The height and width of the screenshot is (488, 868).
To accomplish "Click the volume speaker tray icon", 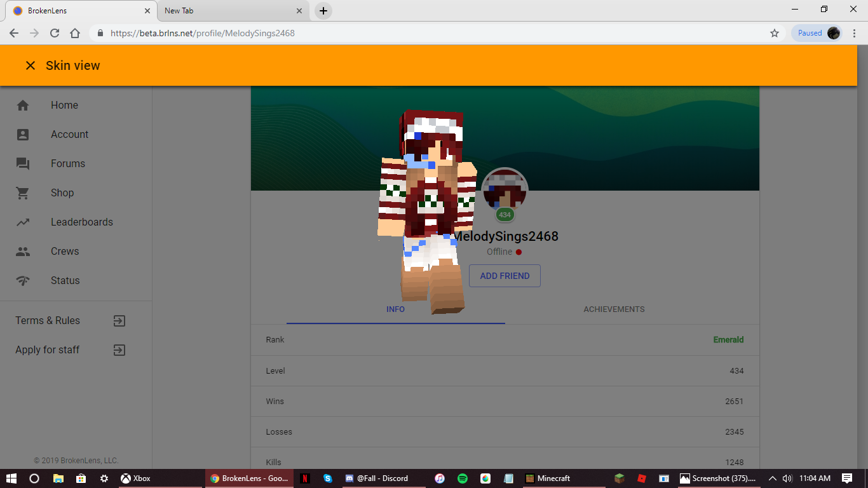I will pyautogui.click(x=787, y=478).
